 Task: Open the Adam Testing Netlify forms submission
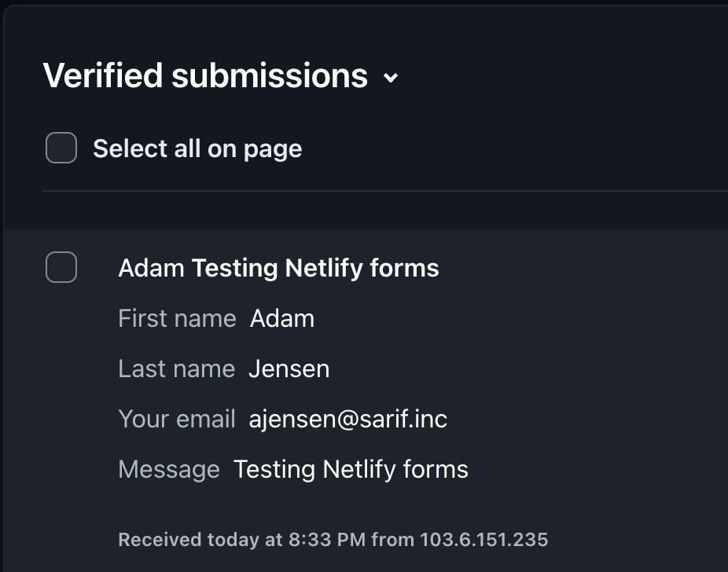point(278,268)
